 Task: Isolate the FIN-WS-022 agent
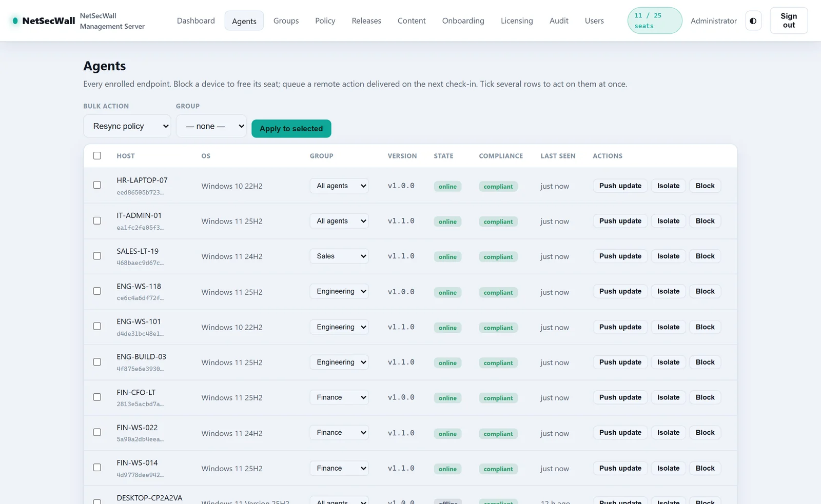(x=668, y=433)
